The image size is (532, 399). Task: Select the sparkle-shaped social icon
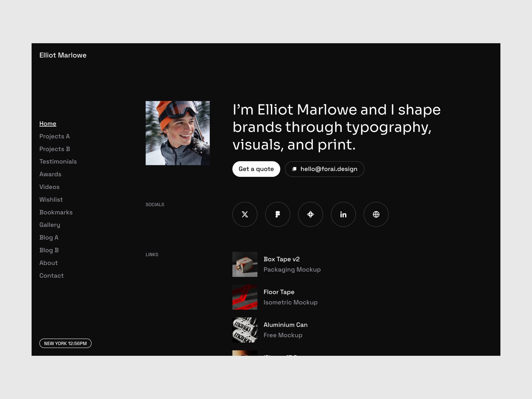pos(310,215)
